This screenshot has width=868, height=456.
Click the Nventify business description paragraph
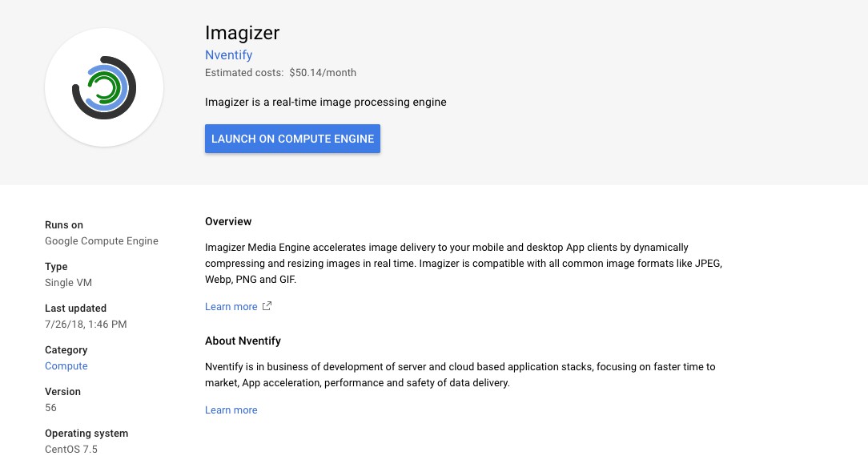point(460,375)
